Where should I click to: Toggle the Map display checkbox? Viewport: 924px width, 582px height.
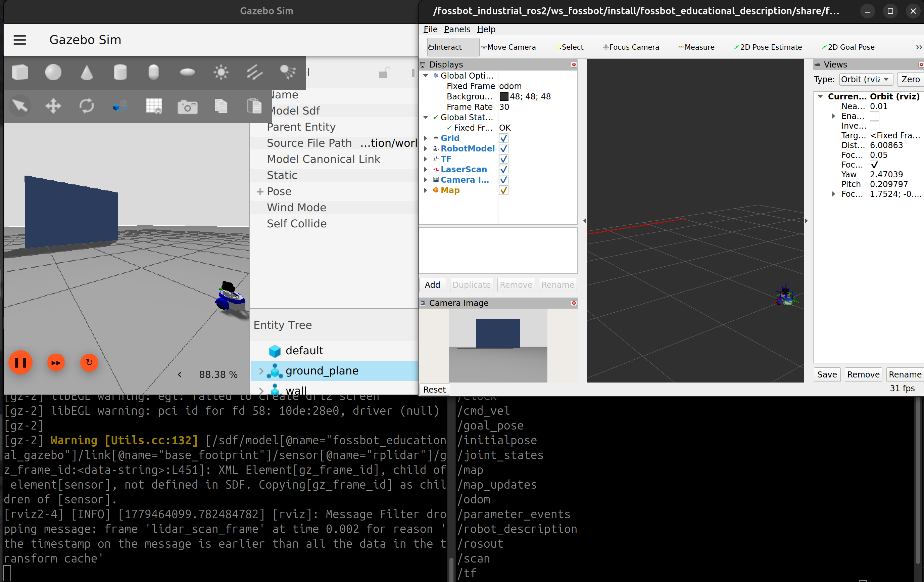coord(503,190)
